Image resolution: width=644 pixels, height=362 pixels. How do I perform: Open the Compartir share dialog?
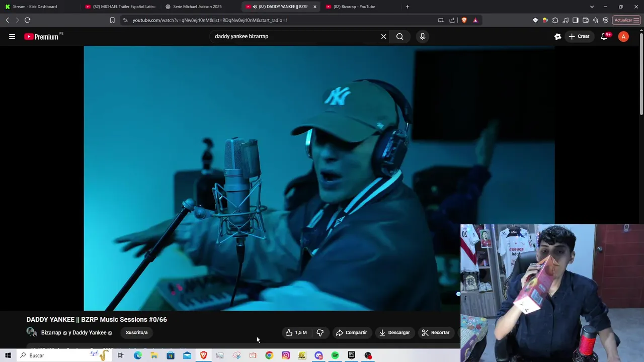pyautogui.click(x=351, y=332)
